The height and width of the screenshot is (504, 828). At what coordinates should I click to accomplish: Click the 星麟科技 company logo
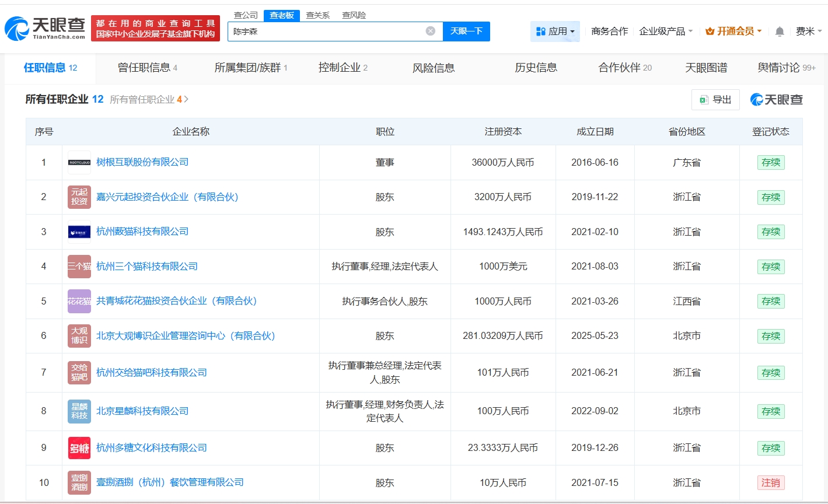79,411
